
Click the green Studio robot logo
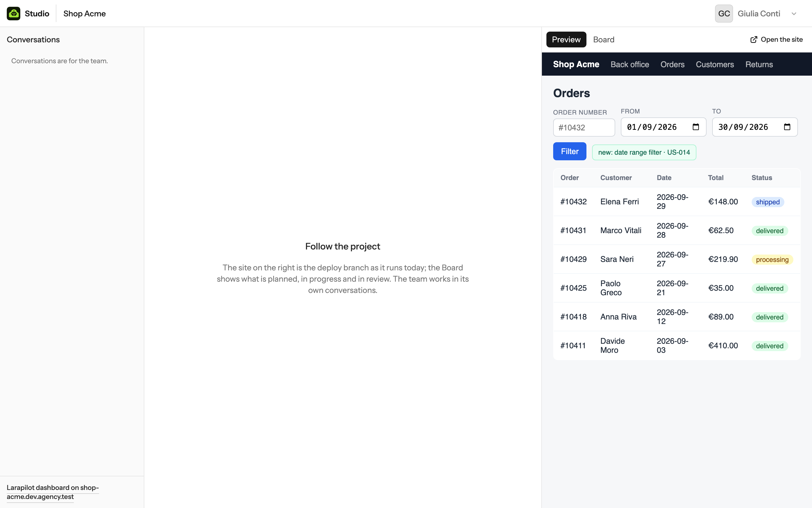[14, 14]
